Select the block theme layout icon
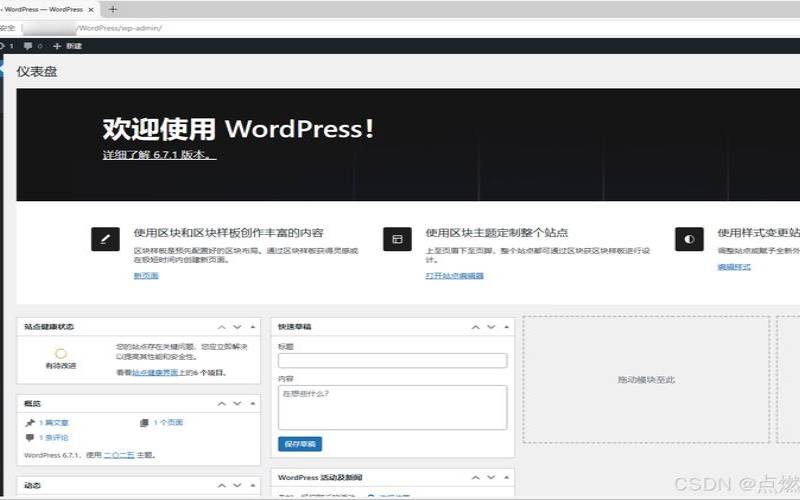Viewport: 800px width, 500px height. click(397, 239)
